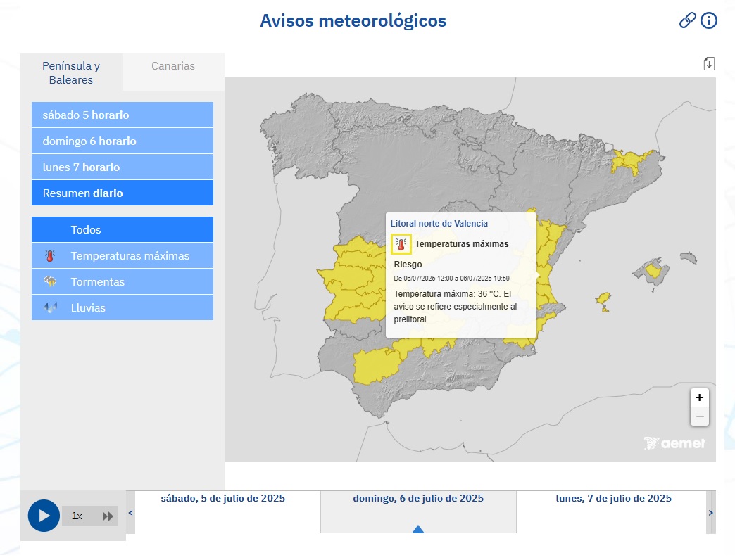735x560 pixels.
Task: Click the thermometer icon in popup
Action: coord(401,244)
